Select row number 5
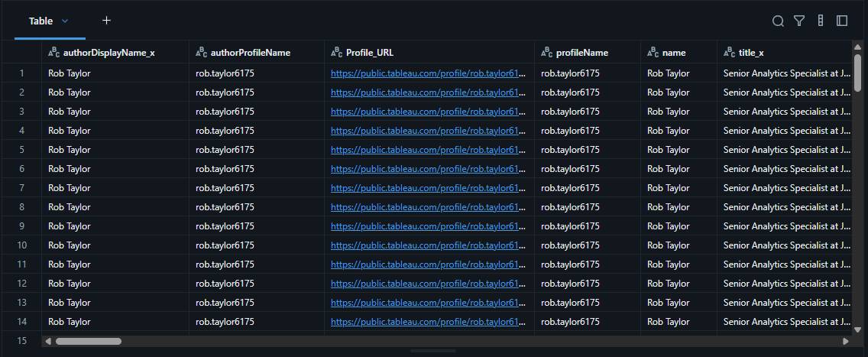Screen dimensions: 868x357 click(21, 149)
